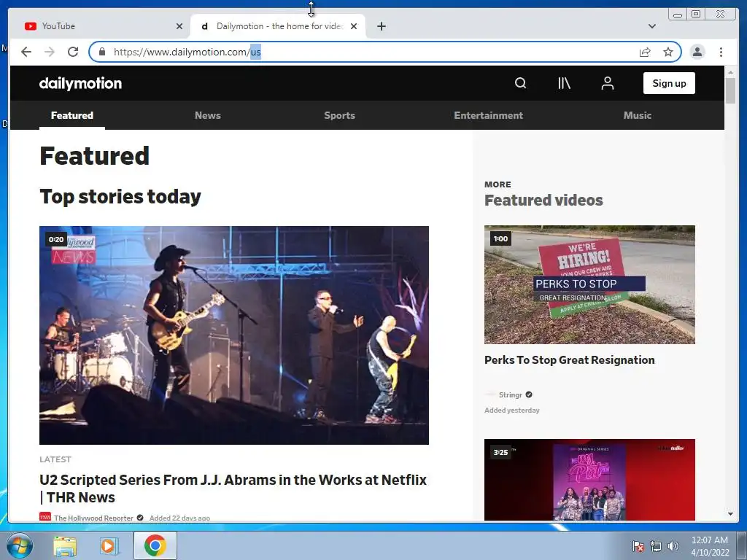Click the lock icon in the address bar
The height and width of the screenshot is (560, 747).
click(x=101, y=52)
